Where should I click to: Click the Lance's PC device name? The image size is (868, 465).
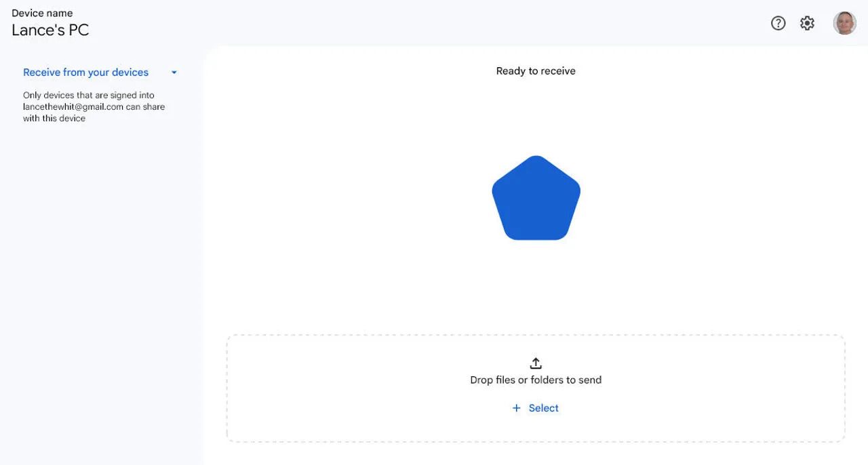pyautogui.click(x=50, y=30)
